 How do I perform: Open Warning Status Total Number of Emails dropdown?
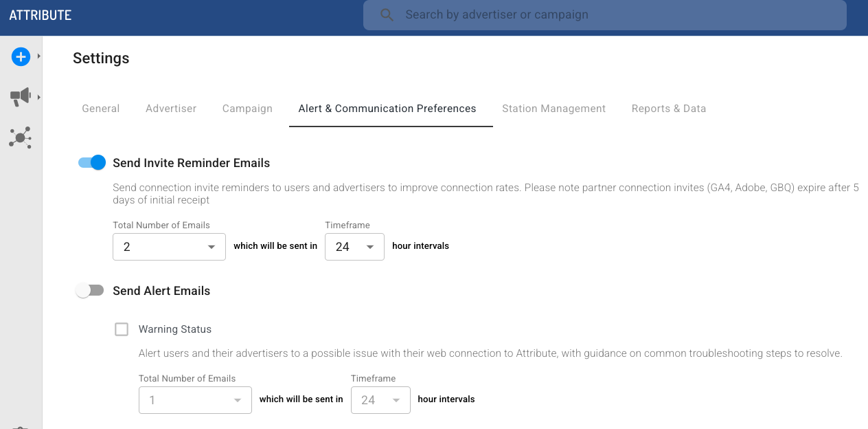[195, 400]
